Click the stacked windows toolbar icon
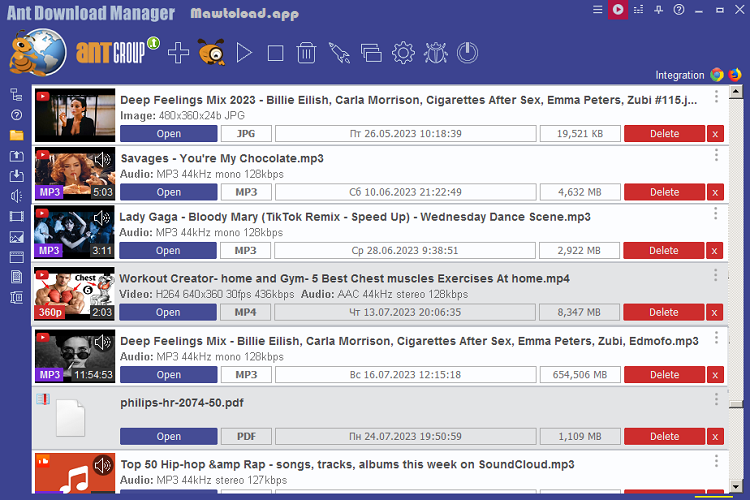The image size is (750, 500). point(371,53)
